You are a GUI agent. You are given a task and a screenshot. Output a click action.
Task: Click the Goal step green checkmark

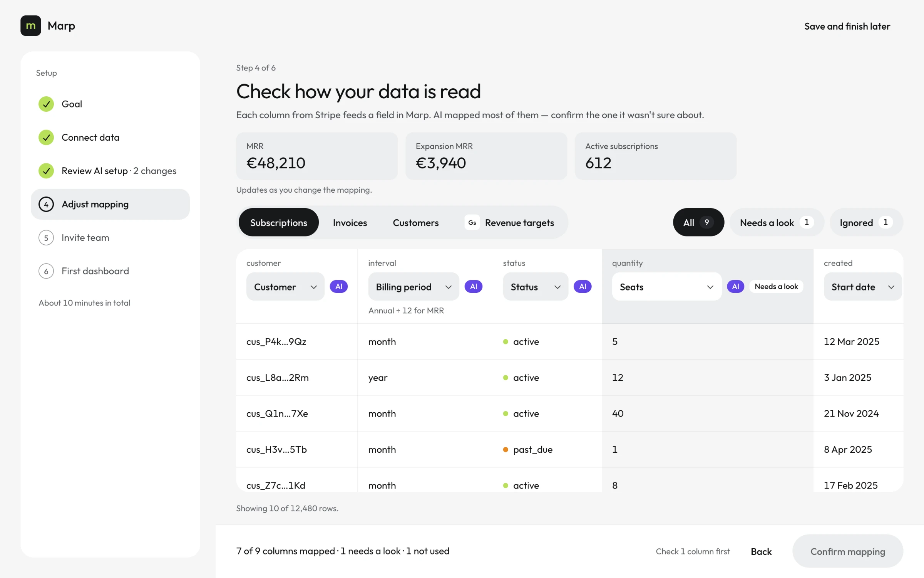point(46,104)
